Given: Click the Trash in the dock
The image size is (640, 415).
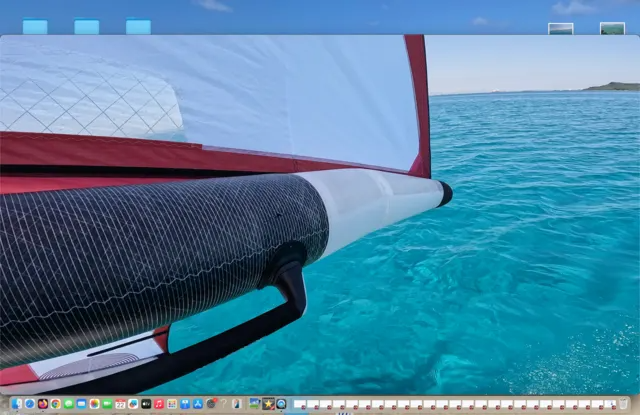Looking at the screenshot, I should click(x=624, y=404).
